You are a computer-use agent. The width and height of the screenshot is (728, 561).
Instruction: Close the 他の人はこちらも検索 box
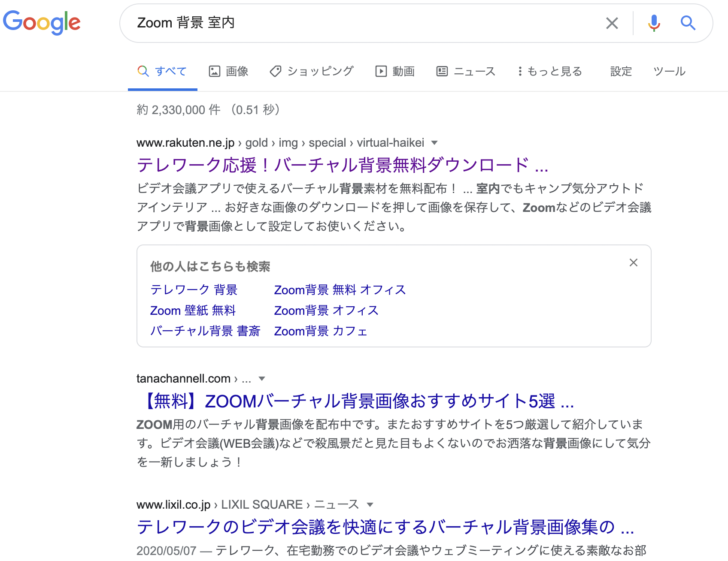click(634, 262)
